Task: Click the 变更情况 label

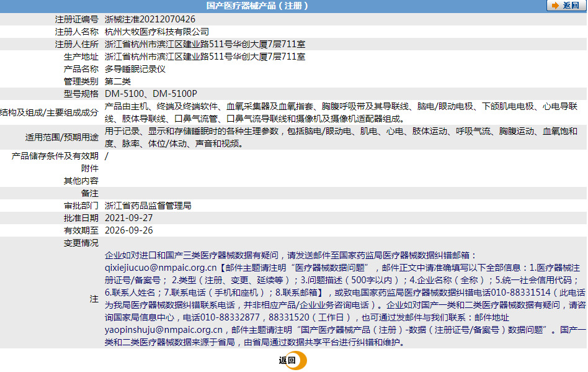Action: click(81, 243)
